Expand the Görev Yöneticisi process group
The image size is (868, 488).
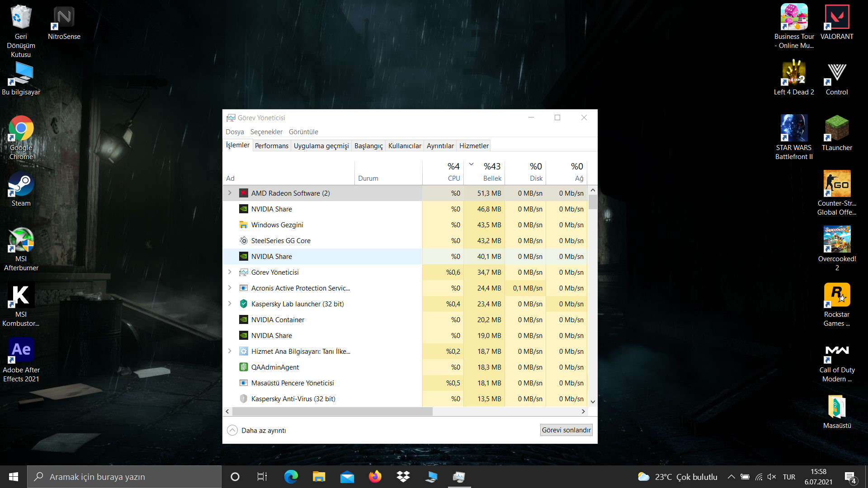coord(230,272)
